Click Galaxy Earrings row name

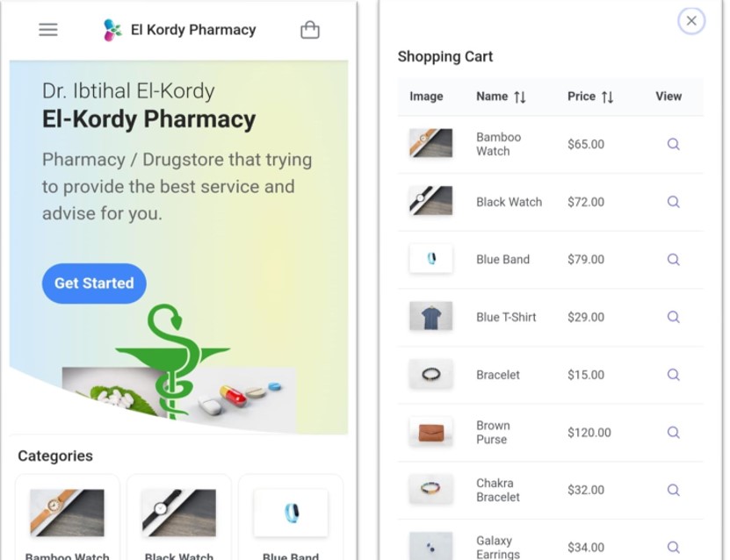click(x=498, y=548)
